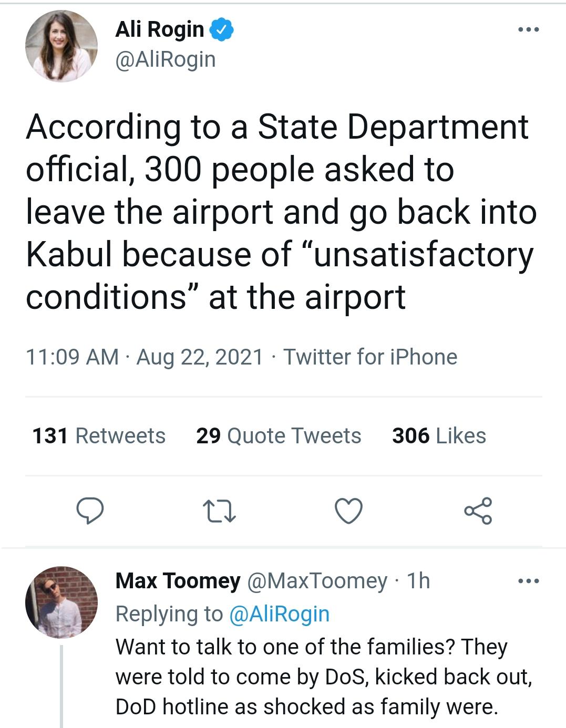This screenshot has height=728, width=566.
Task: View the 29 Quote Tweets
Action: 279,436
